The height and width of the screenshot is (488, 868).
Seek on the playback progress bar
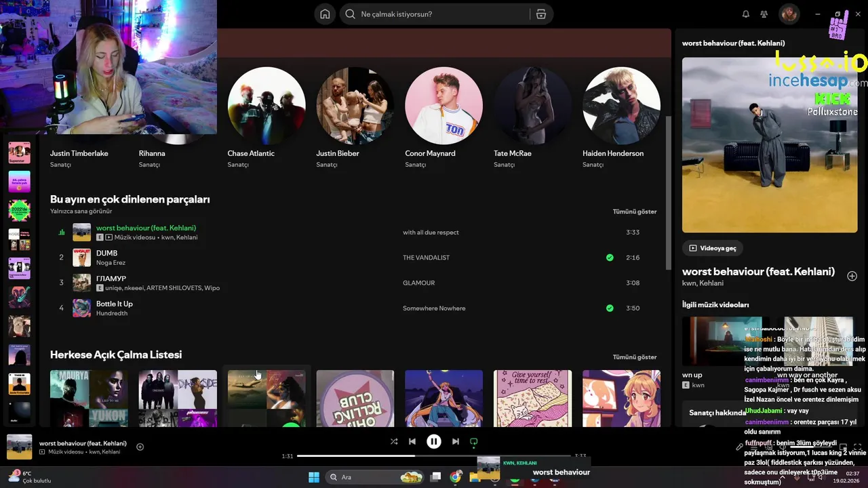(x=434, y=456)
